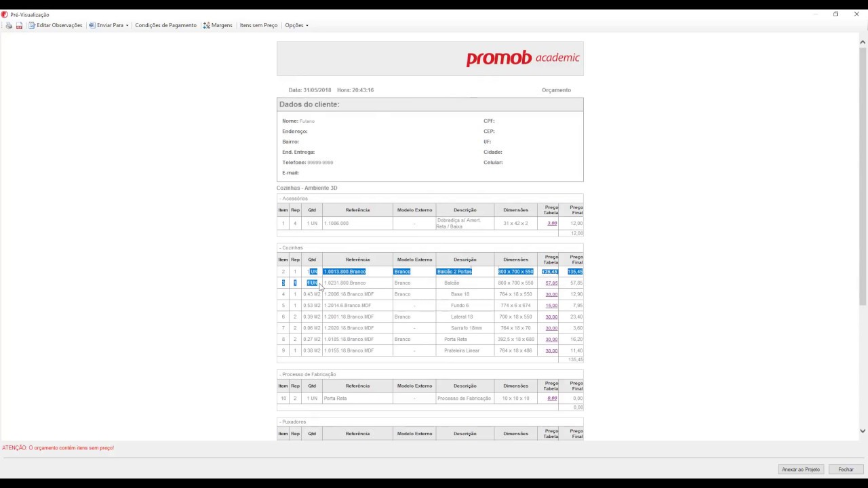Restore down the Pré-Visualização window
Viewport: 868px width, 488px height.
[835, 14]
